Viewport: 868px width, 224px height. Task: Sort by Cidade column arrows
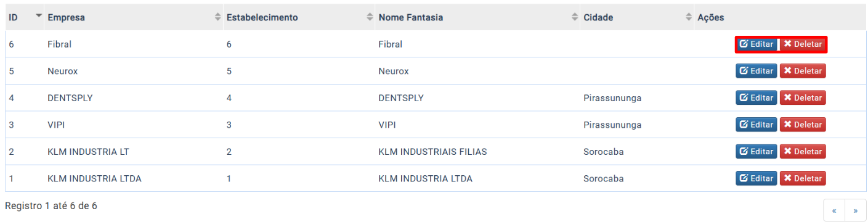[x=689, y=17]
